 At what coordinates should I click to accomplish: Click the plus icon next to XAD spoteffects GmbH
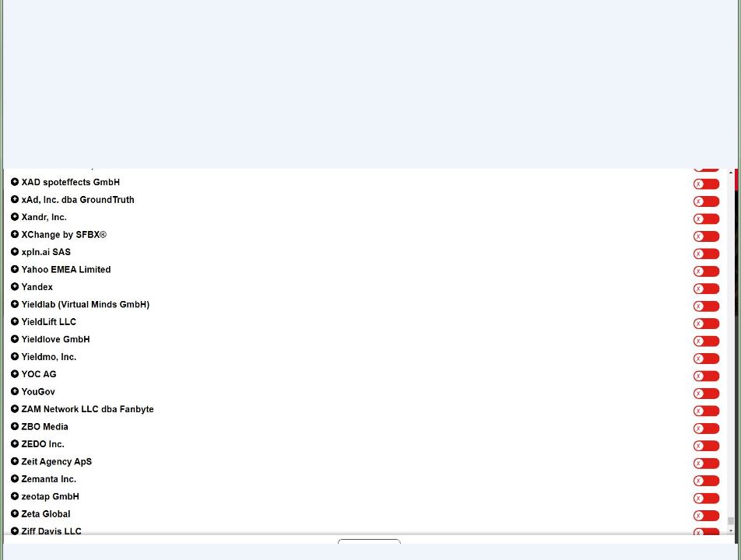pyautogui.click(x=15, y=182)
